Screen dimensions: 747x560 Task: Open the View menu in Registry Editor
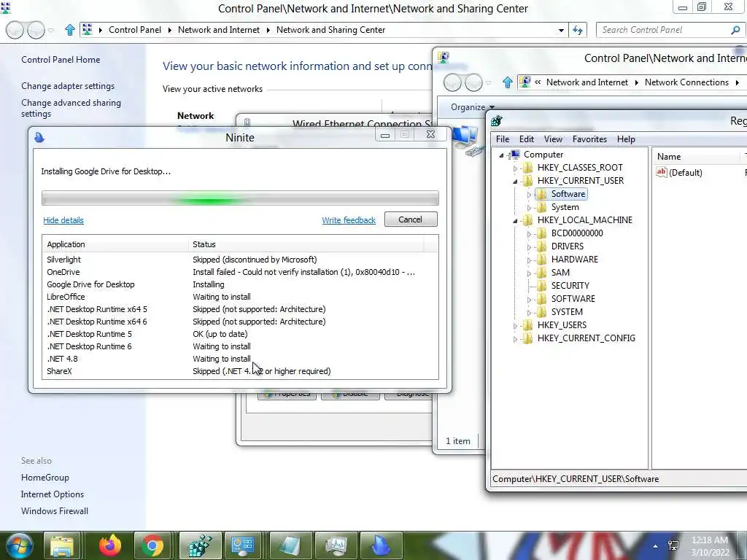click(553, 139)
